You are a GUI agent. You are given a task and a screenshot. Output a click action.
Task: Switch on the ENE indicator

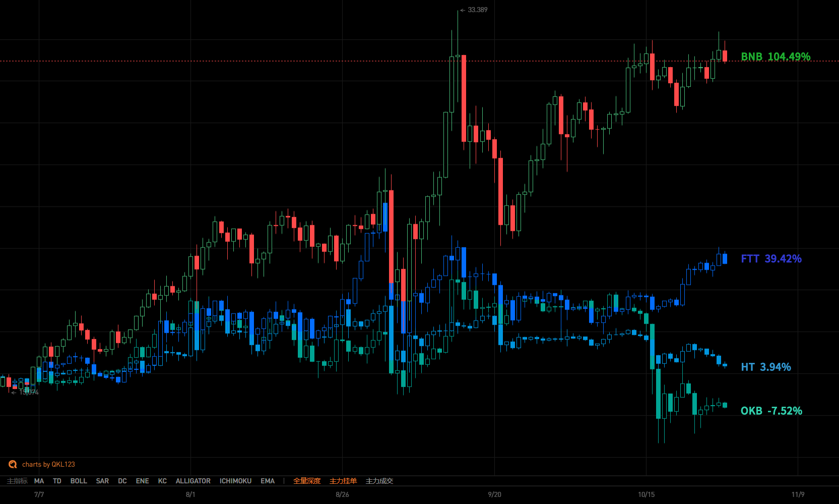(142, 481)
